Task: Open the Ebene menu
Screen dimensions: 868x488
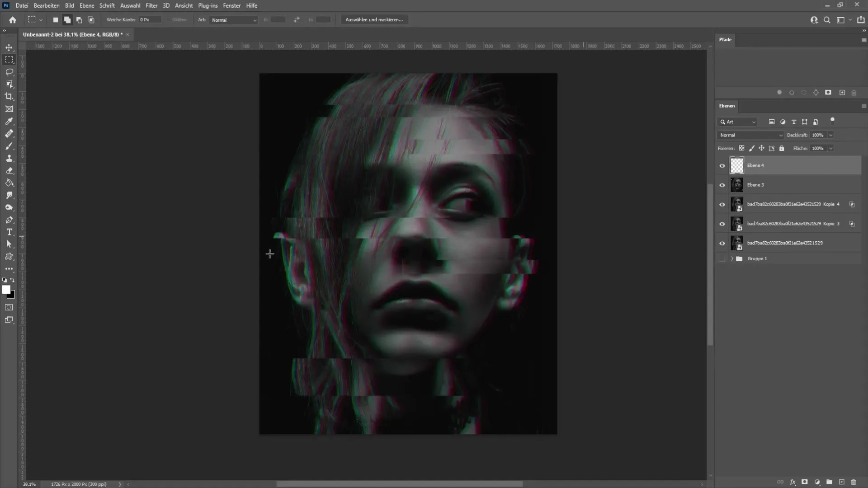Action: point(86,5)
